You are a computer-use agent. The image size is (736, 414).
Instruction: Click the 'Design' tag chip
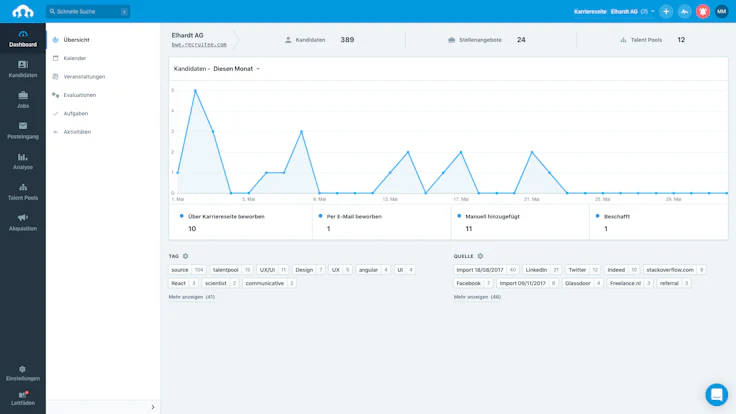(309, 270)
